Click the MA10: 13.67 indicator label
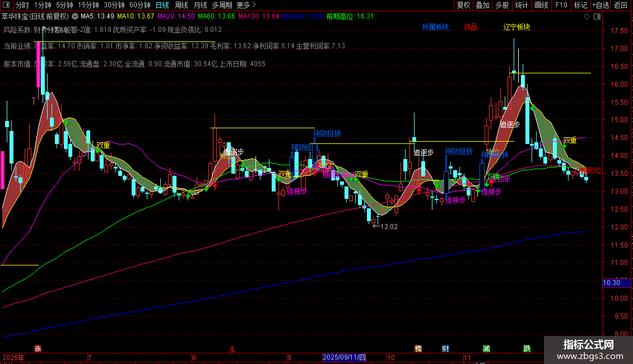This screenshot has height=364, width=633. click(136, 17)
